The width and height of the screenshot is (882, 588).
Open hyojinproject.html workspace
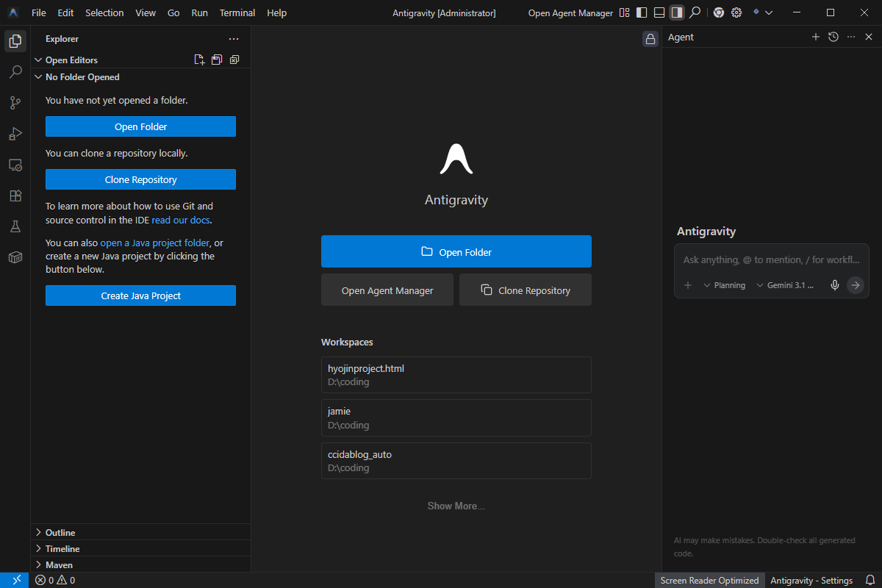[x=456, y=375]
